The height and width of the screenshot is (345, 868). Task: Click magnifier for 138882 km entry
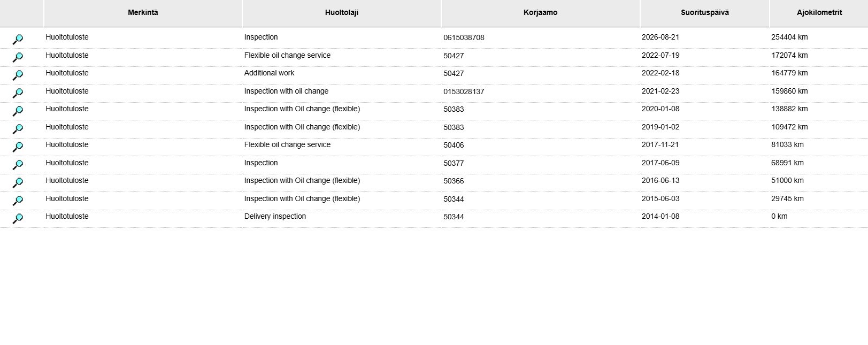point(18,111)
